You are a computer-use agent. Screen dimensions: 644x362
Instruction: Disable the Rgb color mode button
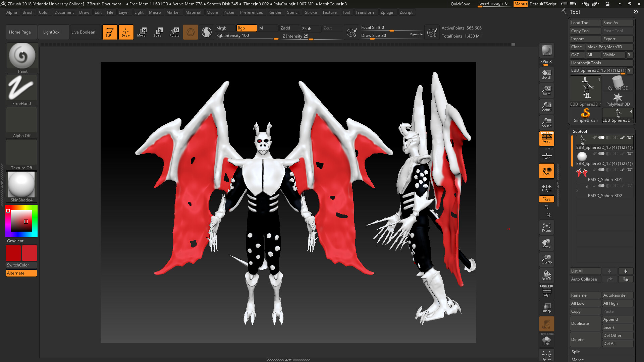point(247,28)
